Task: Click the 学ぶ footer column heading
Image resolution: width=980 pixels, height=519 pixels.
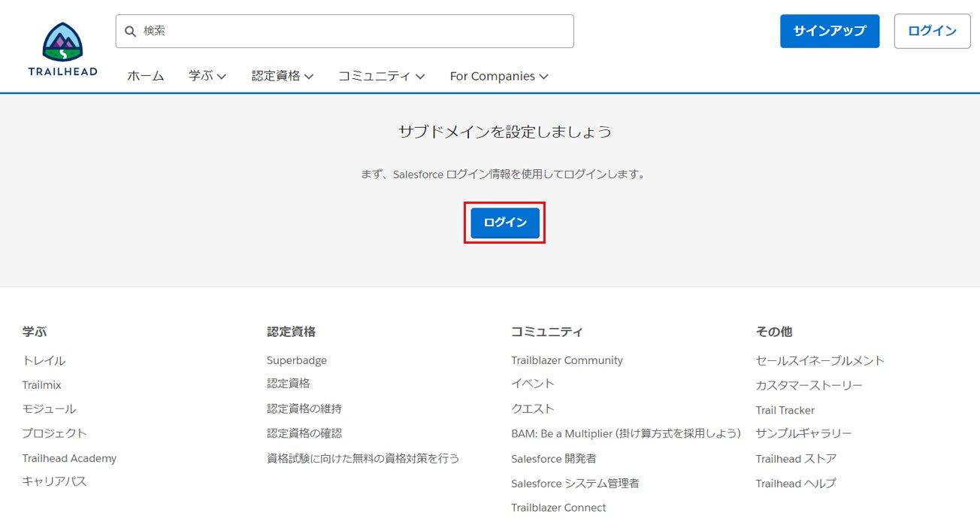Action: [35, 331]
